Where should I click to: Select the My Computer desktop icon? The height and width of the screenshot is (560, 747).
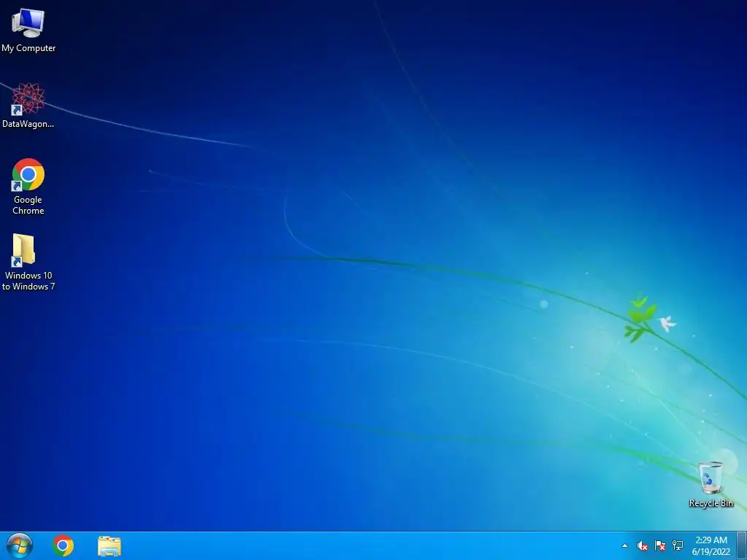(x=28, y=30)
